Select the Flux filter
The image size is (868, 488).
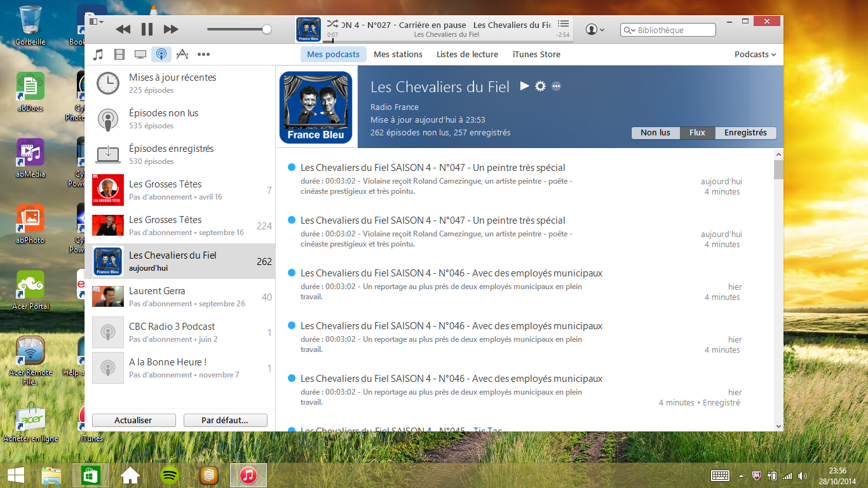pyautogui.click(x=697, y=133)
